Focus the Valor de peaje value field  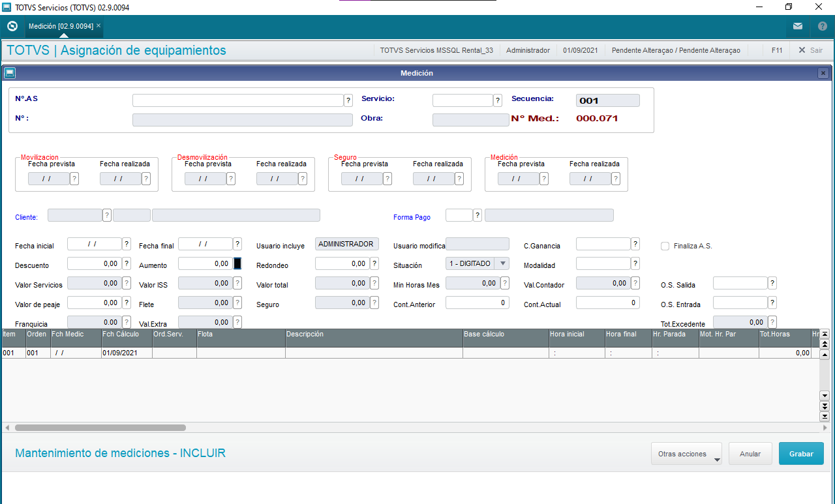[95, 303]
